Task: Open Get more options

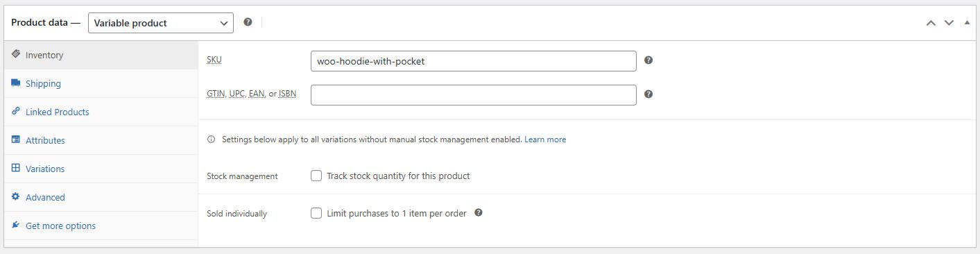Action: tap(101, 226)
